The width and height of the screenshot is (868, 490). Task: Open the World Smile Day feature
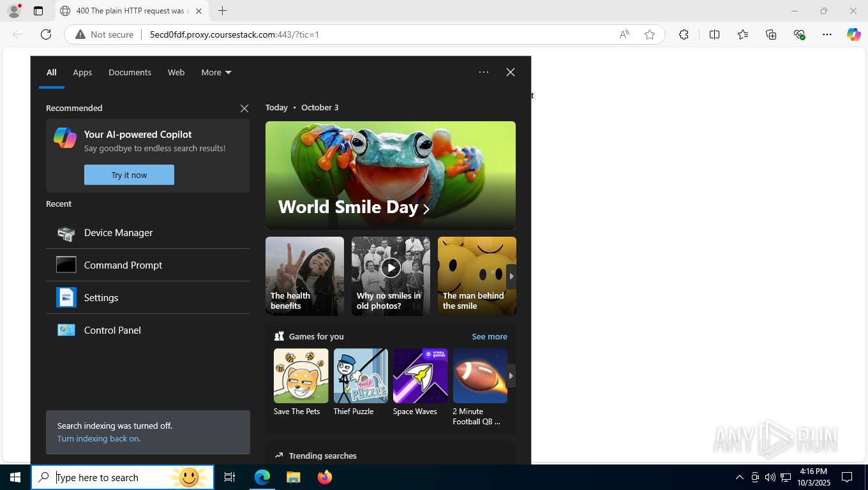(x=391, y=175)
